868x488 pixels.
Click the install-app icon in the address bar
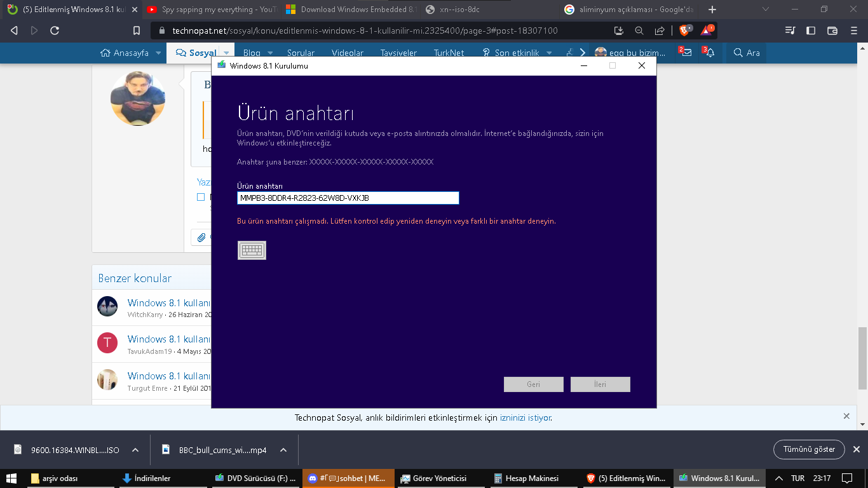coord(620,30)
